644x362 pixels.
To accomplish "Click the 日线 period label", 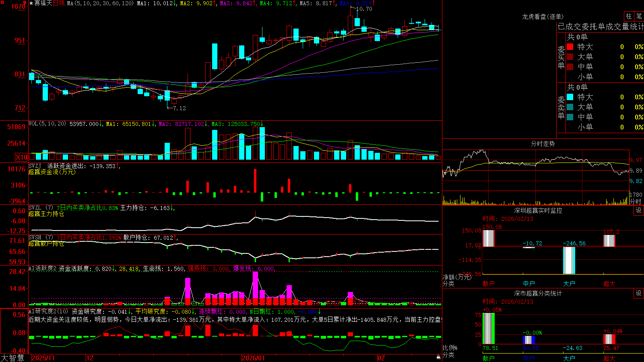I will (x=59, y=3).
